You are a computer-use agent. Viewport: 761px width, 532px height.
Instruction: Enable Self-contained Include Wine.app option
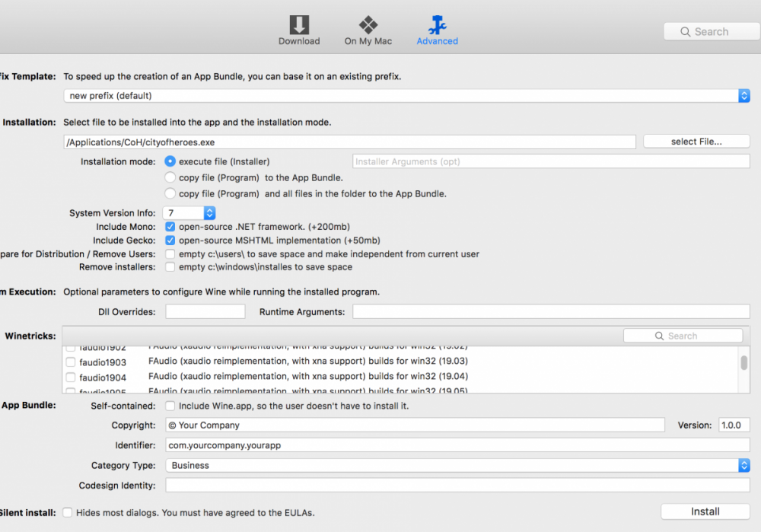click(170, 406)
